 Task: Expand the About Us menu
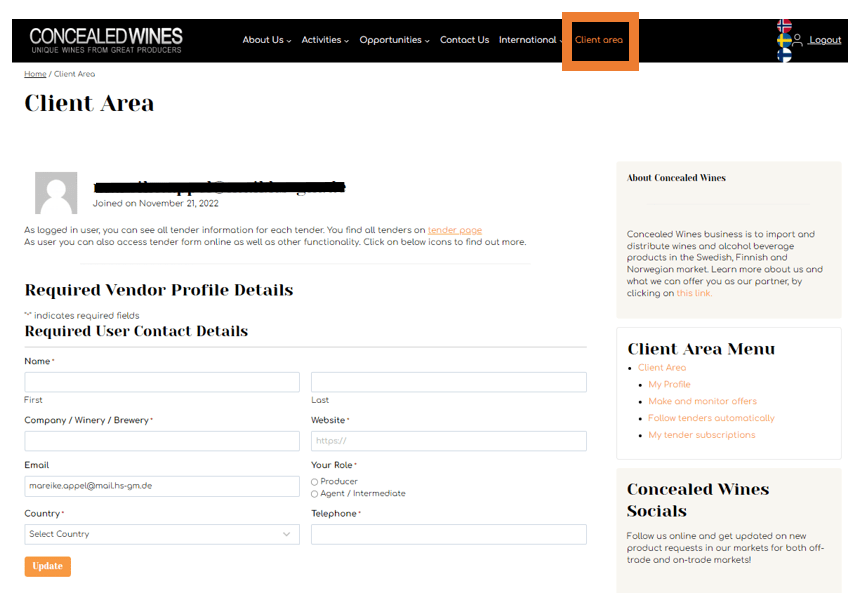pyautogui.click(x=267, y=40)
